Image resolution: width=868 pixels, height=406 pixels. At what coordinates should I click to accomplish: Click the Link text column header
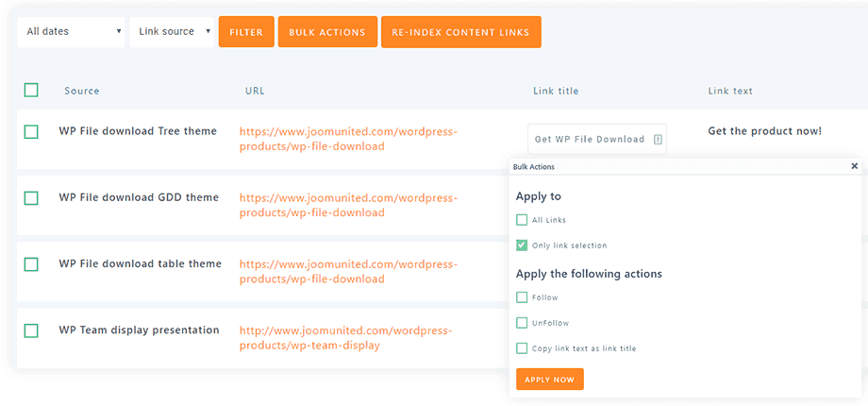click(730, 91)
